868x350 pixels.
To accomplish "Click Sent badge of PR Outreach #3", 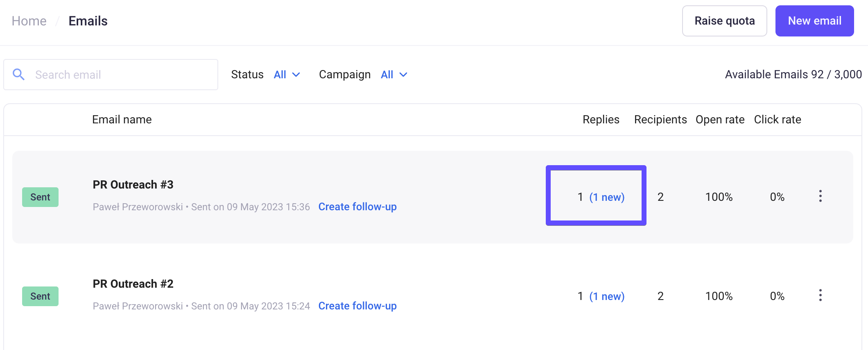I will click(x=40, y=197).
